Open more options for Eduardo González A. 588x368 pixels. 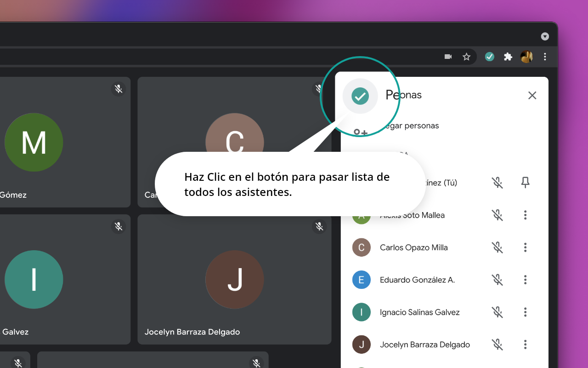525,280
